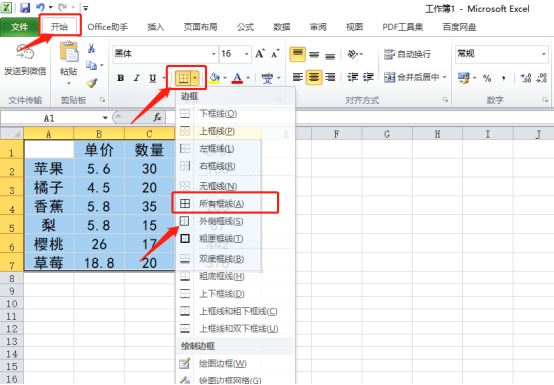Open the Name Box dropdown arrow

click(x=105, y=118)
